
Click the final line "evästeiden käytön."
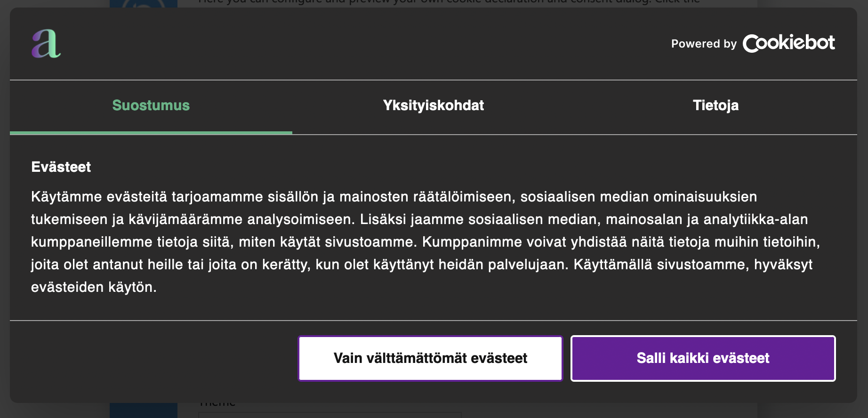pyautogui.click(x=94, y=287)
